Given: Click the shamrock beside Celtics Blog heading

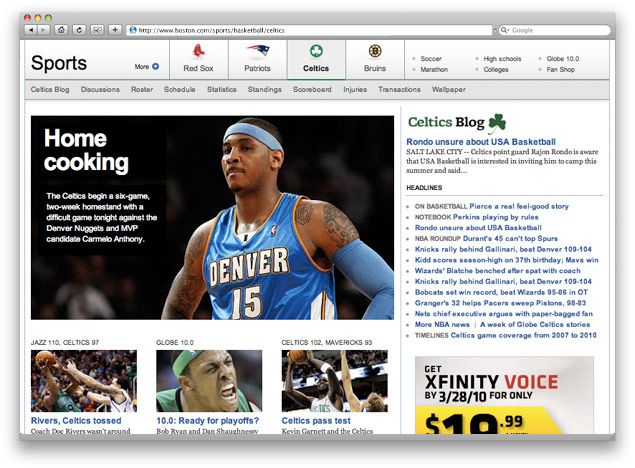Looking at the screenshot, I should click(x=497, y=123).
